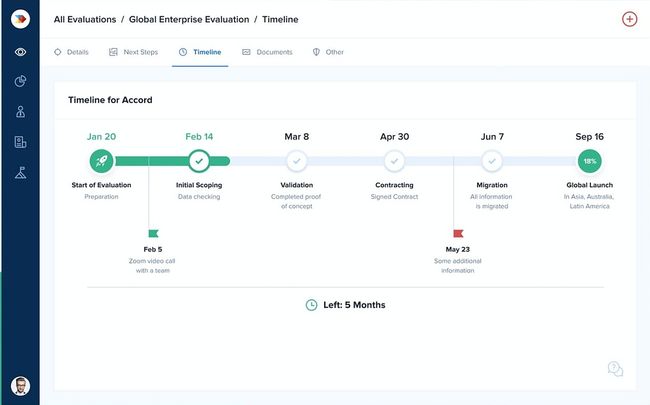
Task: Click the app logo in sidebar
Action: (20, 19)
